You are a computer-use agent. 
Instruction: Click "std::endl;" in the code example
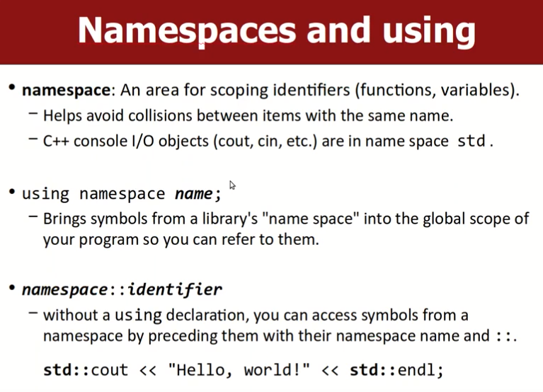click(x=396, y=370)
